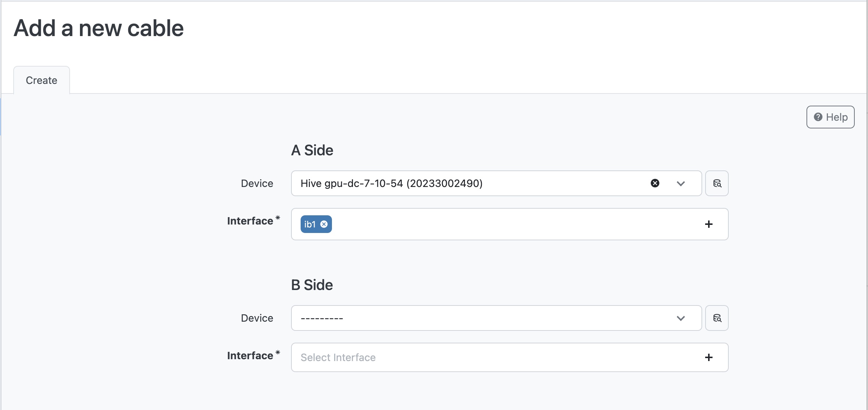Open B Side device search browser icon
868x410 pixels.
point(717,318)
